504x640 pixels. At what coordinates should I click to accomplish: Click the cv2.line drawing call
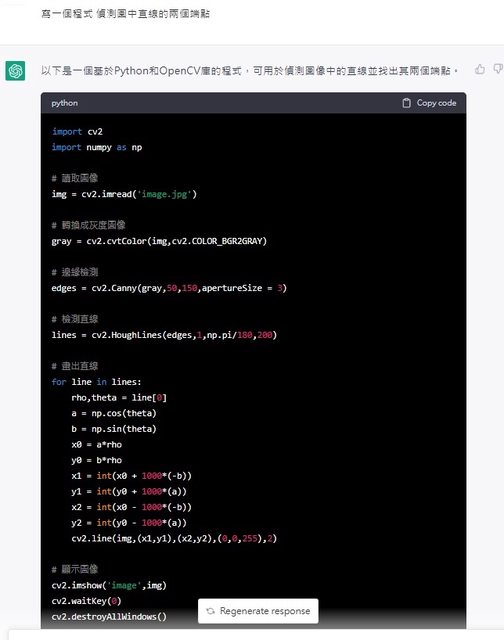174,538
